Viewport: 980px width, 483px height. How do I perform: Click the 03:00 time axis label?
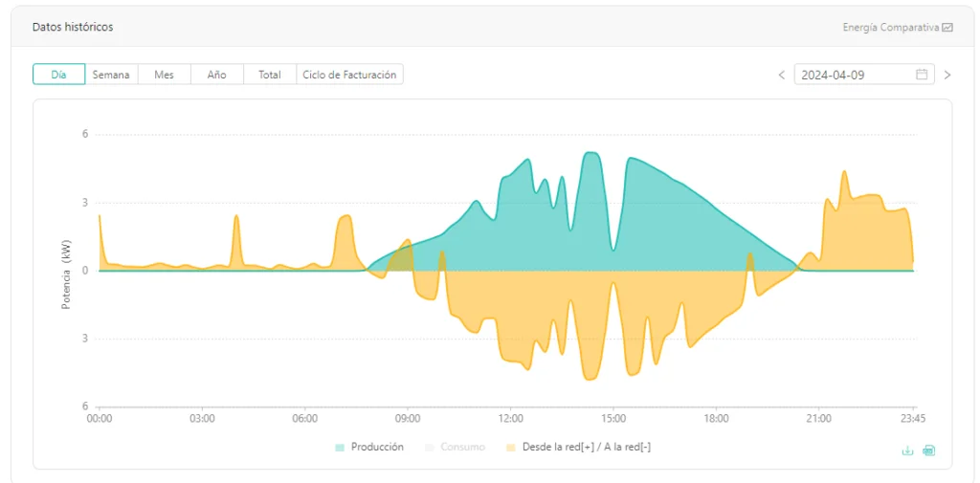pyautogui.click(x=202, y=417)
